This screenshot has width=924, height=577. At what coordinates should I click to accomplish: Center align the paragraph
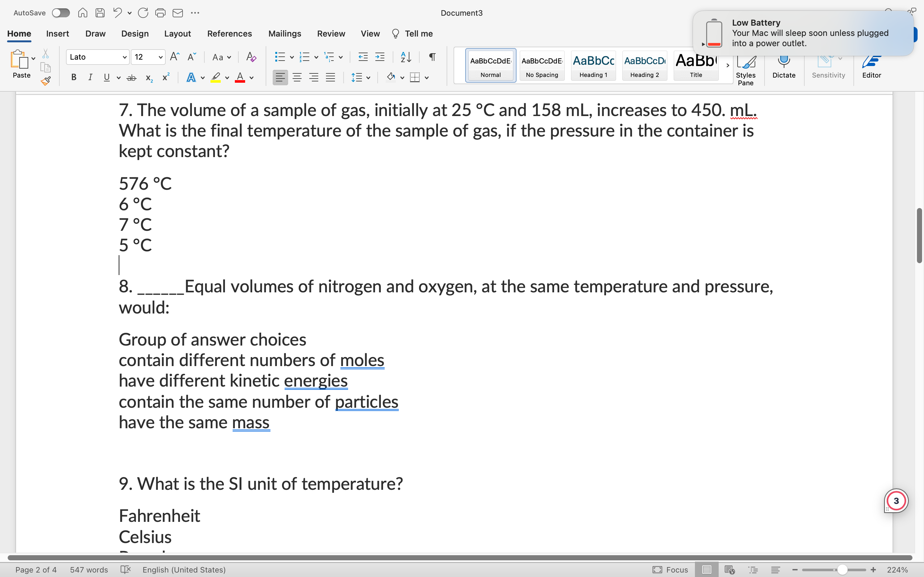(297, 78)
